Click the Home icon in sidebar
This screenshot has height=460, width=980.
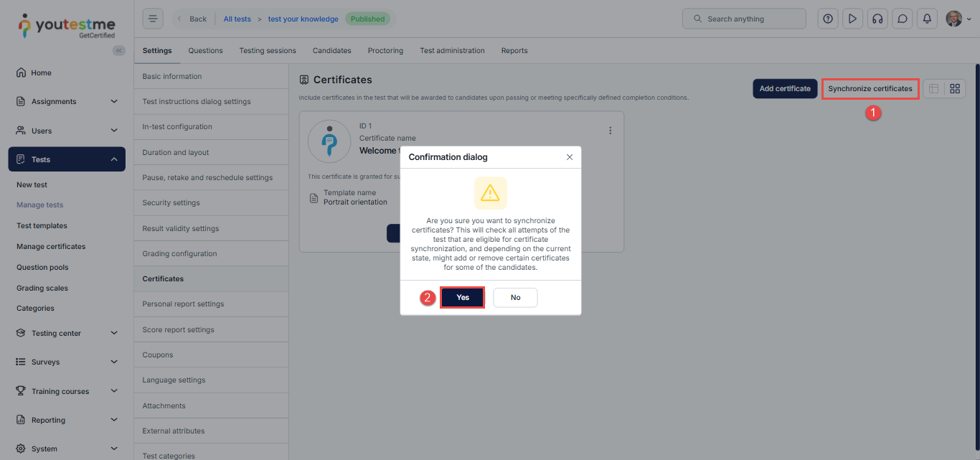[21, 72]
